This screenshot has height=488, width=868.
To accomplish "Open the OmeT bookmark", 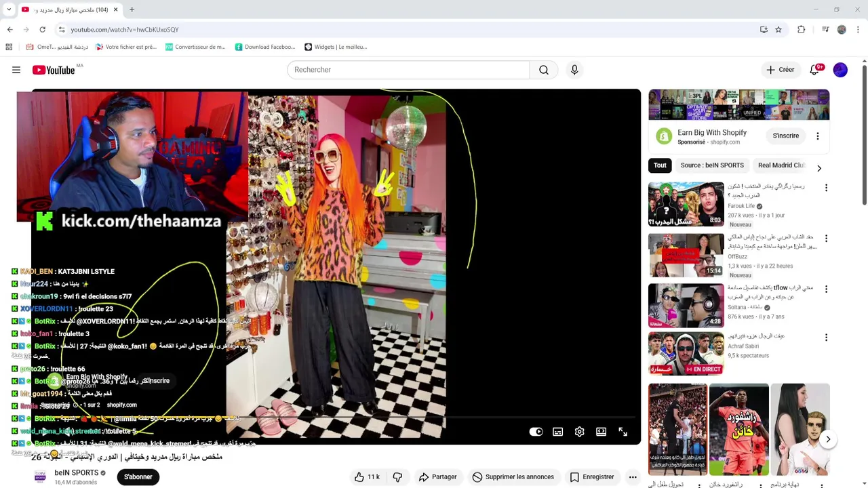I will coord(58,47).
